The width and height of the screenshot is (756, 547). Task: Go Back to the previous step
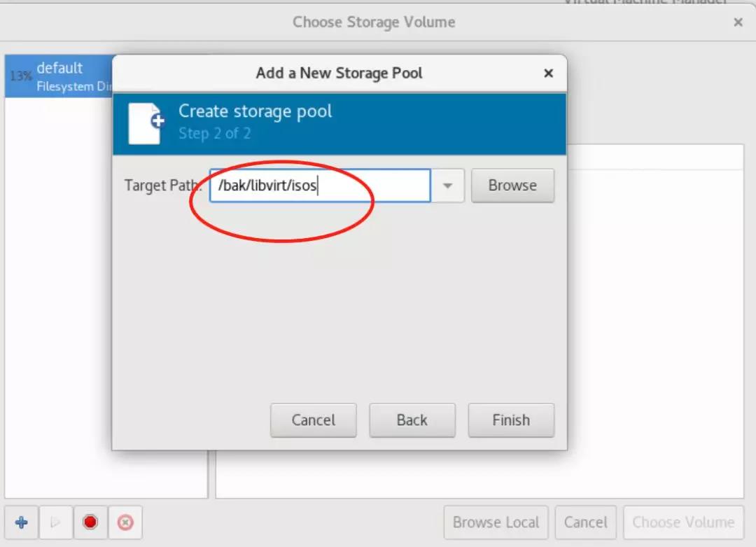(x=412, y=420)
